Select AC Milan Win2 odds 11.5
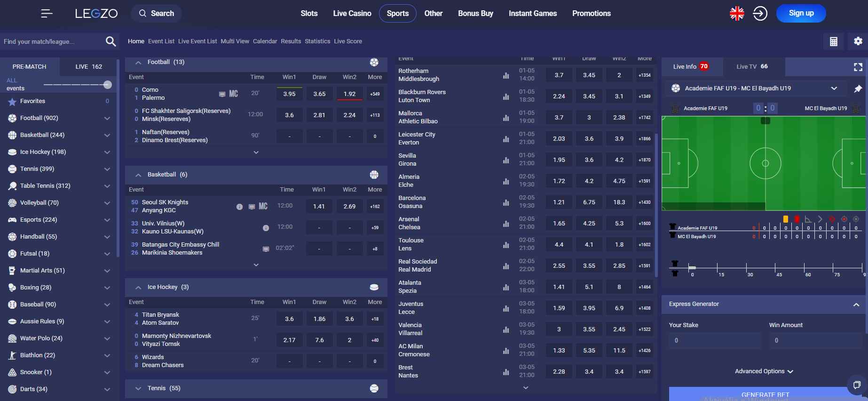The width and height of the screenshot is (868, 401). [619, 351]
